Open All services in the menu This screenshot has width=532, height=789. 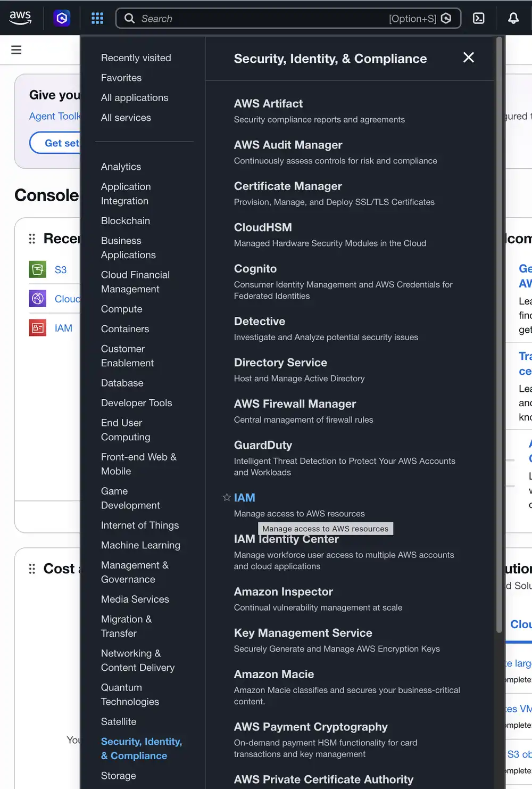[x=126, y=118]
